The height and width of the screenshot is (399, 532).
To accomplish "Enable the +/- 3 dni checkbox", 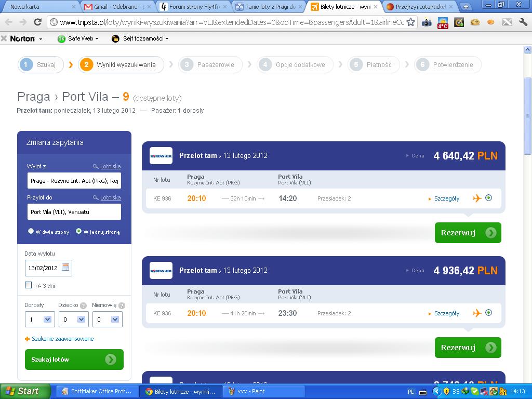I will pyautogui.click(x=29, y=285).
